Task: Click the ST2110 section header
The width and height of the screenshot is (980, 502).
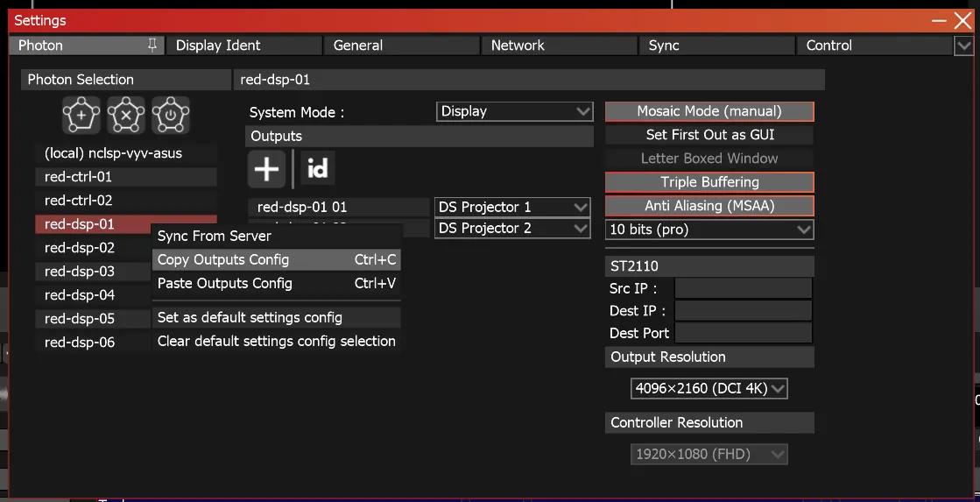Action: click(x=709, y=266)
